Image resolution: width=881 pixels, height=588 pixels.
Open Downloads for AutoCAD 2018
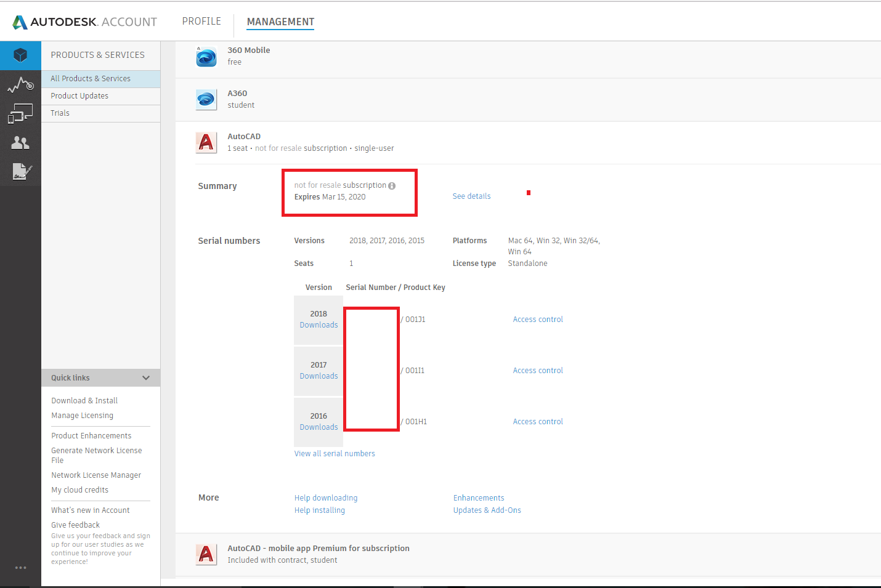[x=319, y=325]
